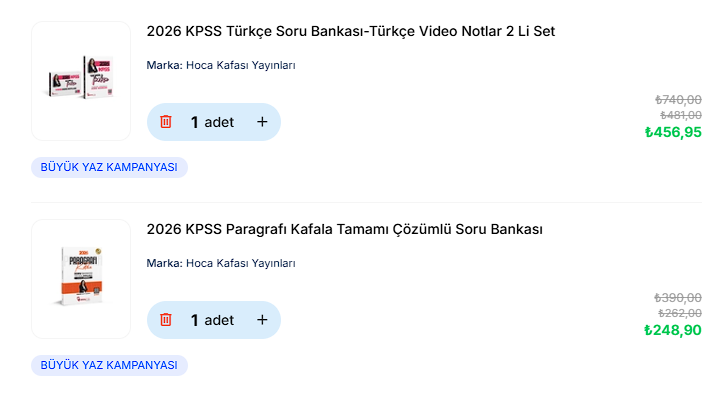
Task: Add one more Paragrafı Kafala Soru Bankası
Action: pos(262,320)
